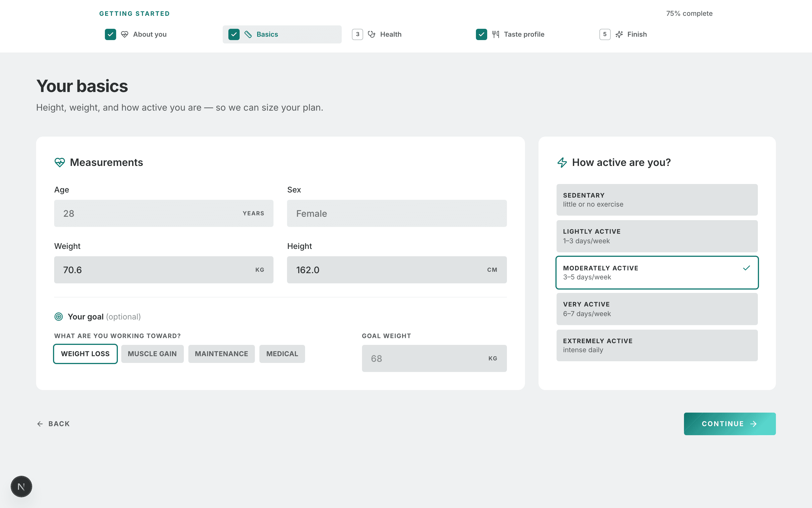This screenshot has height=508, width=812.
Task: Focus the Age input field
Action: [164, 213]
